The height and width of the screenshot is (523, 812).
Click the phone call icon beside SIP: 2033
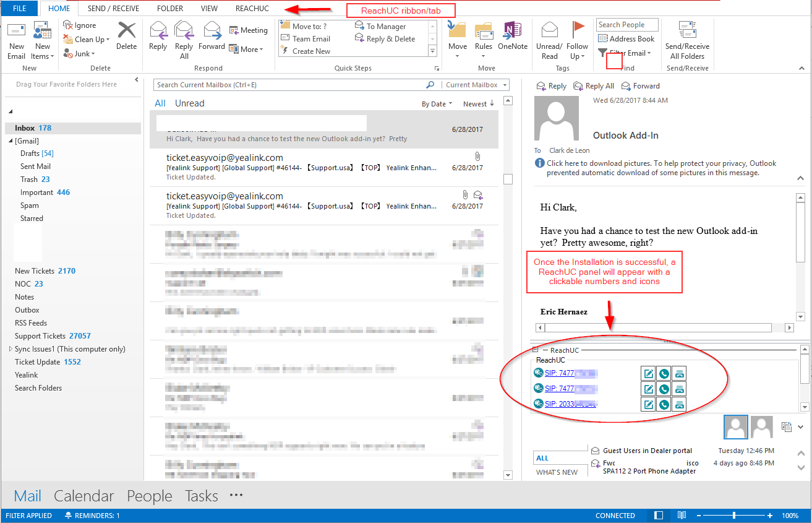click(x=664, y=404)
